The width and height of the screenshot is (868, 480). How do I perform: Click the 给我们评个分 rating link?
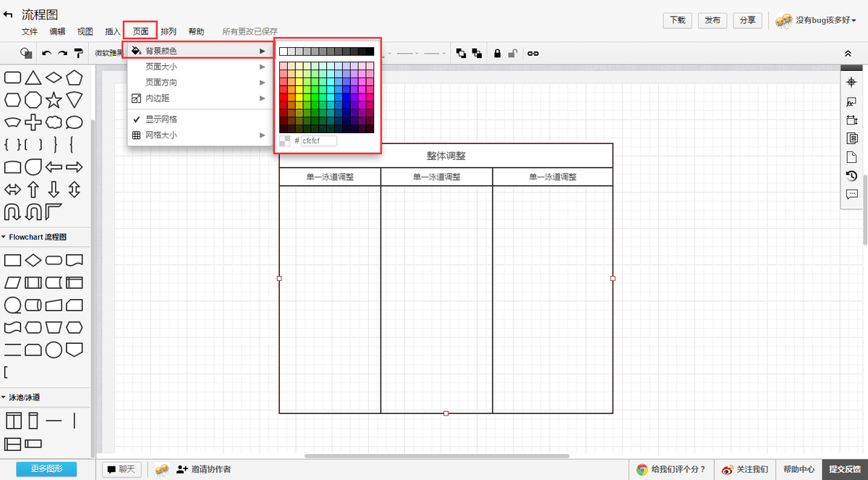coord(671,469)
